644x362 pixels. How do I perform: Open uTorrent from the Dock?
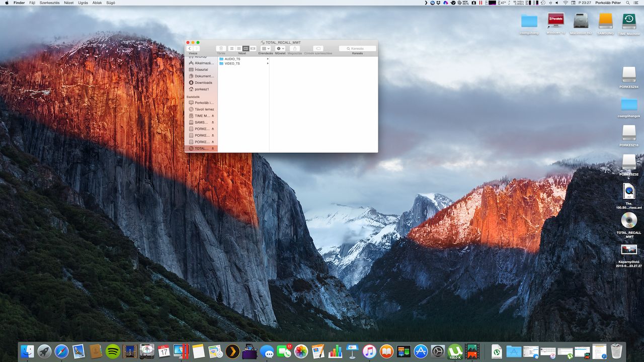(455, 351)
